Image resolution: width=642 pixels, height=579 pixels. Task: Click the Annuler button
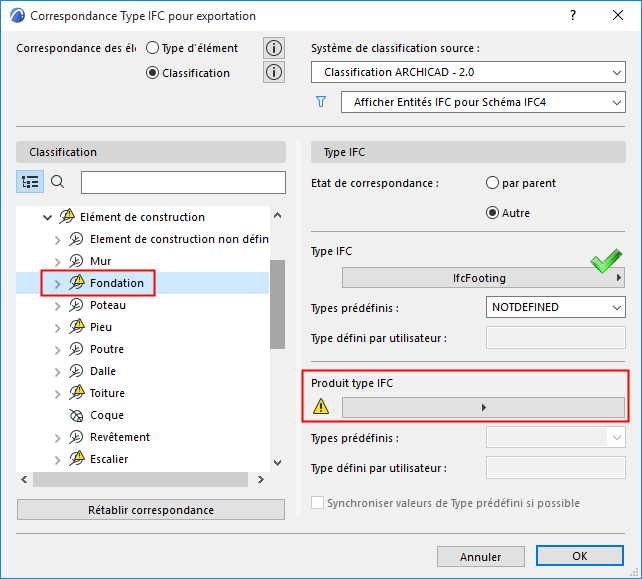[481, 556]
